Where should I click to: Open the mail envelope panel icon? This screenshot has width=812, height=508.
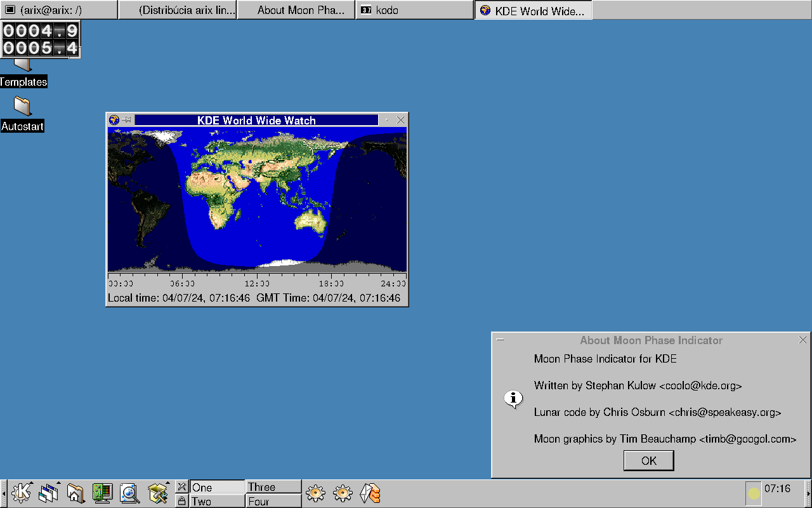(x=370, y=493)
